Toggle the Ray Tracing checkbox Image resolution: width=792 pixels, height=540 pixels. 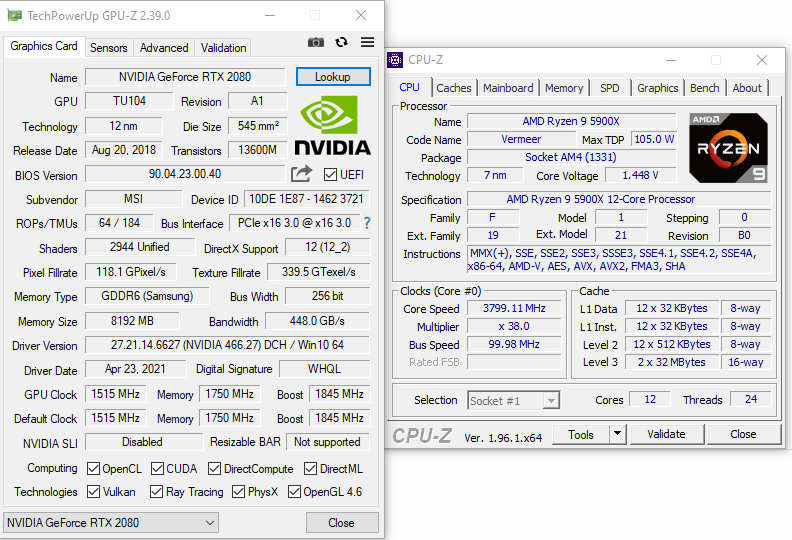tap(157, 492)
